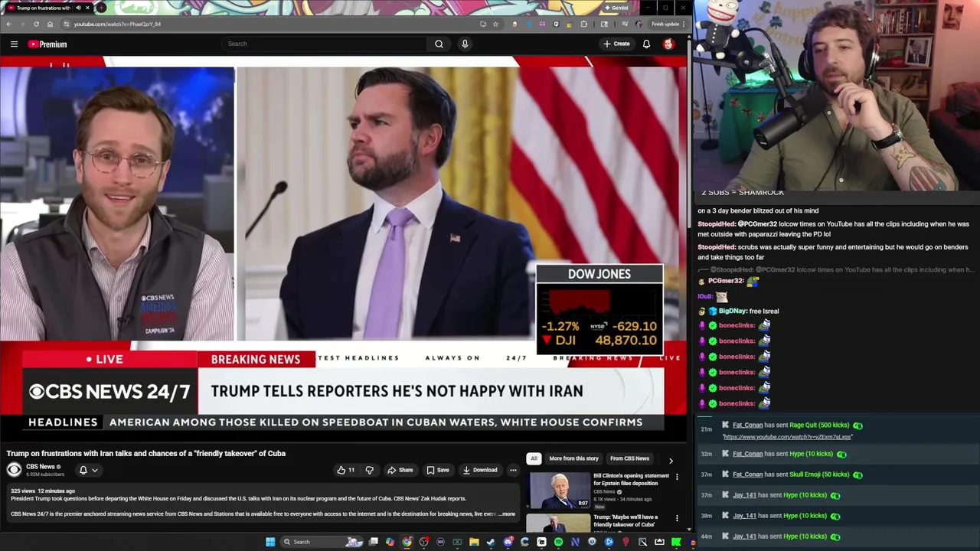Click BigDNay's username in chat
This screenshot has height=551, width=980.
pos(732,311)
